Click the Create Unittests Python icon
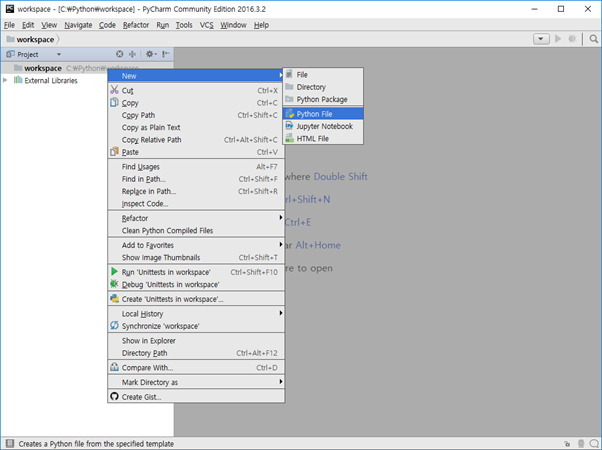 [x=114, y=298]
